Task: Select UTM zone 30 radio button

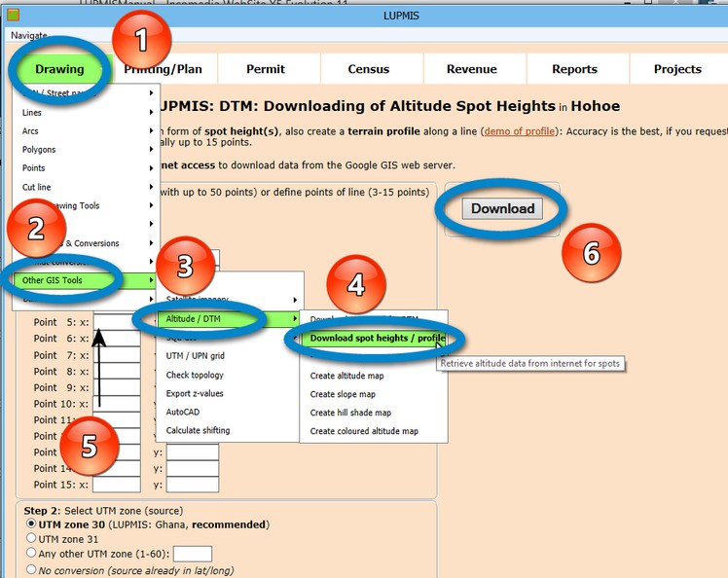Action: 31,524
